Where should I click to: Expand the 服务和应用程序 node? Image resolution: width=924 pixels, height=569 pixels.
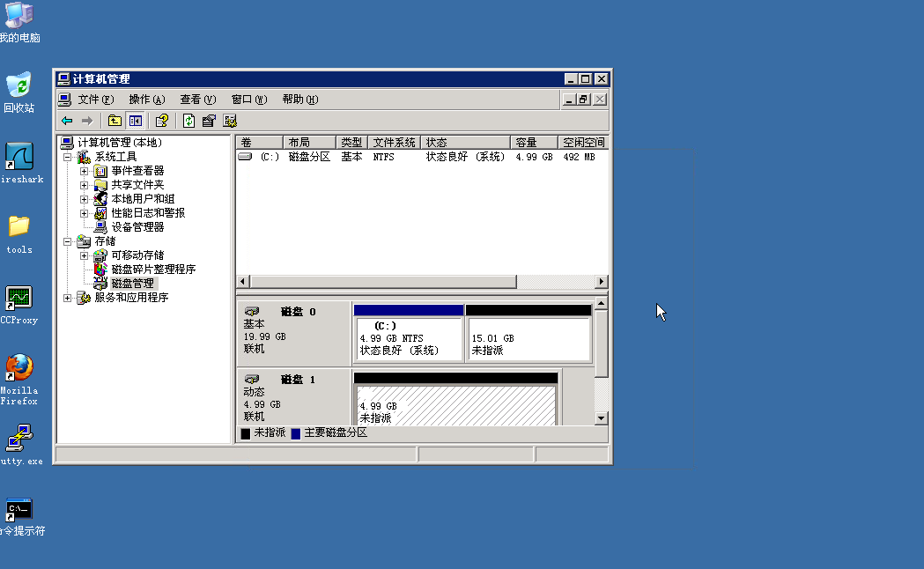[x=67, y=299]
